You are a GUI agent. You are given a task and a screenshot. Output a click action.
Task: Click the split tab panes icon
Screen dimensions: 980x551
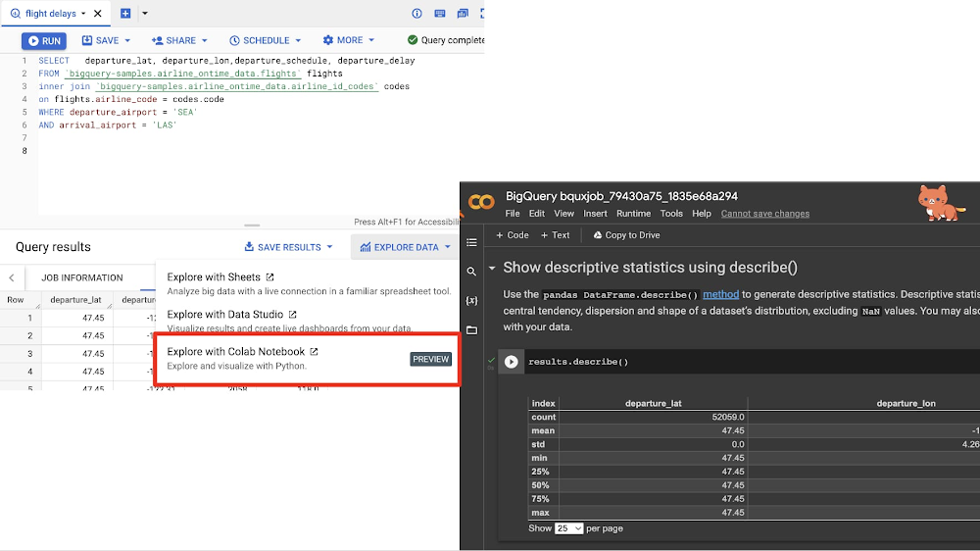(463, 13)
